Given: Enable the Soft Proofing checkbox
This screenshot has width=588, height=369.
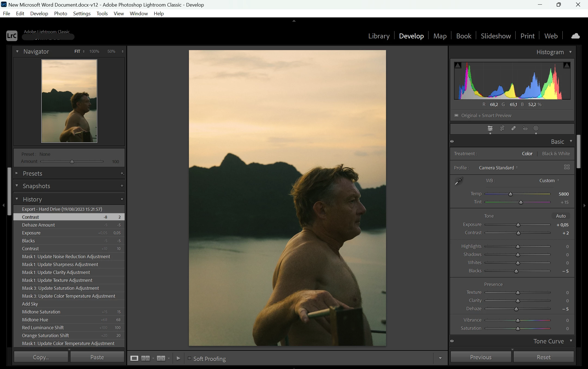Looking at the screenshot, I should click(189, 358).
